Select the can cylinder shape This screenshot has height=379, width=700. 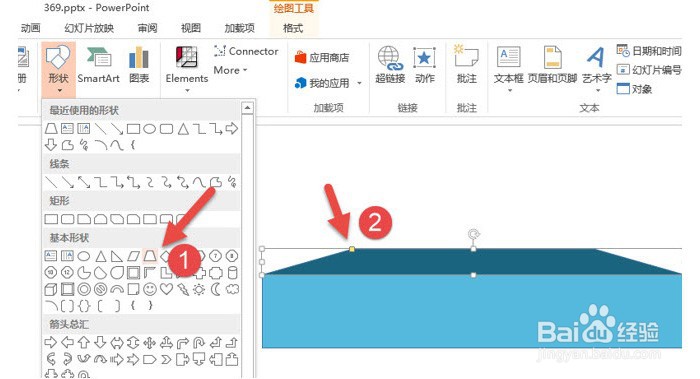click(x=232, y=272)
